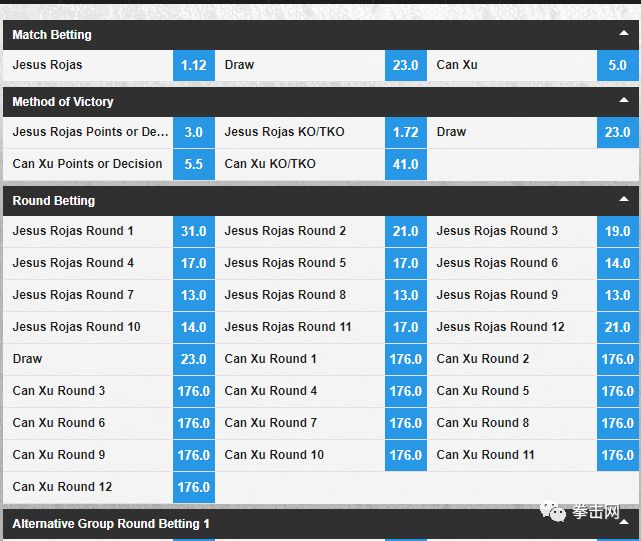Viewport: 641px width, 541px height.
Task: Bet on Jesus Rojas Round 5 odds
Action: [406, 263]
